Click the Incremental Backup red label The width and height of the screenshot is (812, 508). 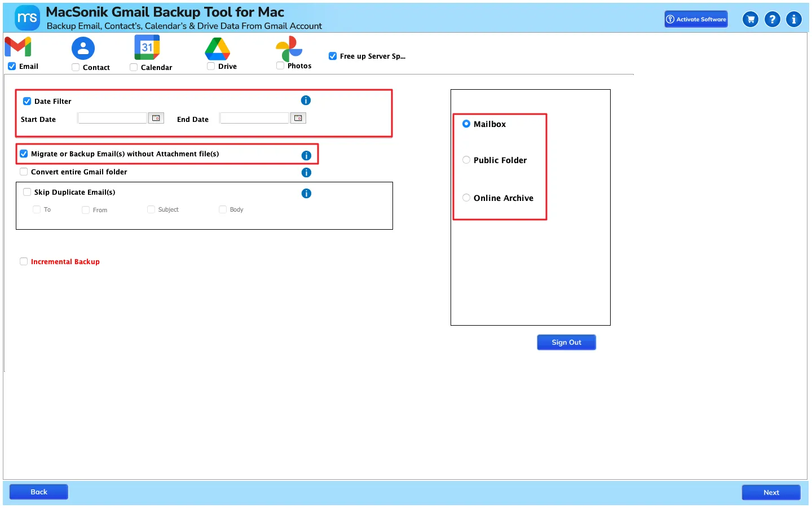pyautogui.click(x=65, y=262)
